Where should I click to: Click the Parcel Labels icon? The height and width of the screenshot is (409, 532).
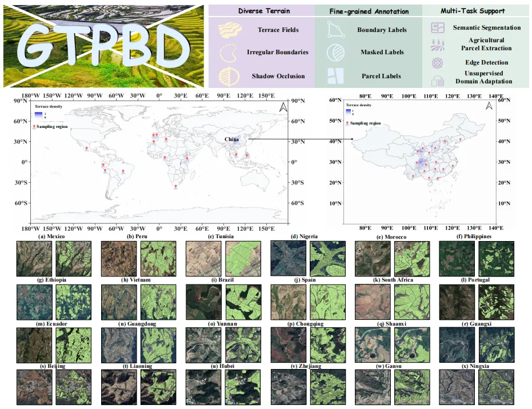point(335,76)
